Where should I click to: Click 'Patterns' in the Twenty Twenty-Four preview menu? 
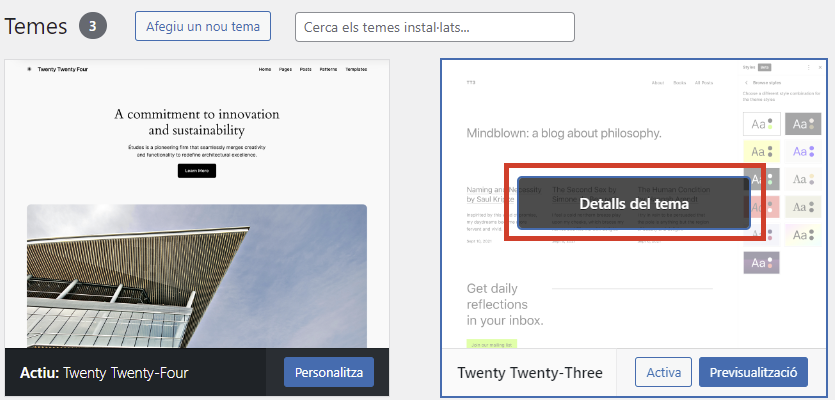click(328, 69)
